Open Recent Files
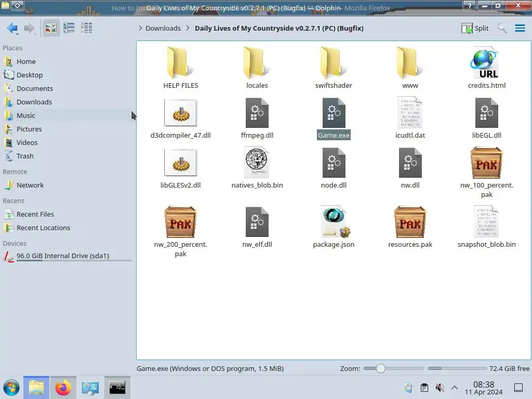This screenshot has height=399, width=532. click(x=67, y=215)
